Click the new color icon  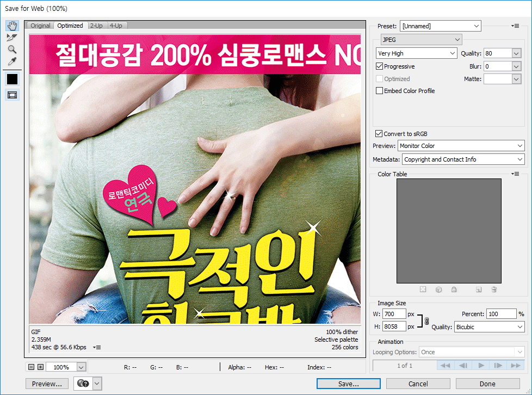(478, 289)
